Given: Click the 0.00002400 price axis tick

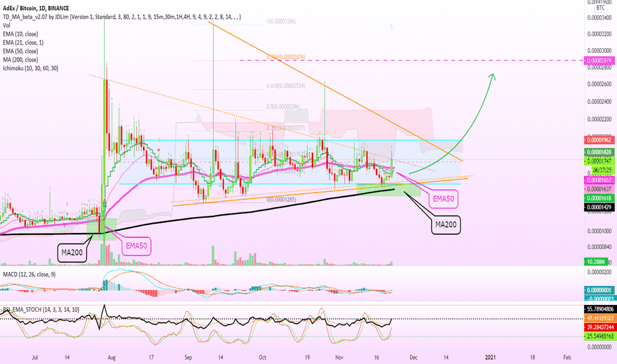Looking at the screenshot, I should click(x=600, y=101).
